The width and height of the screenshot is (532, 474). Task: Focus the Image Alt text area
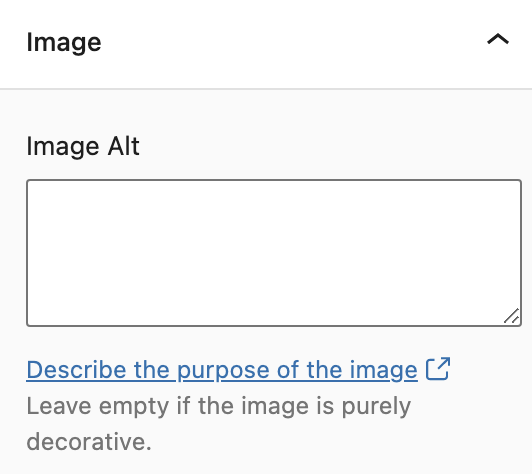click(274, 253)
